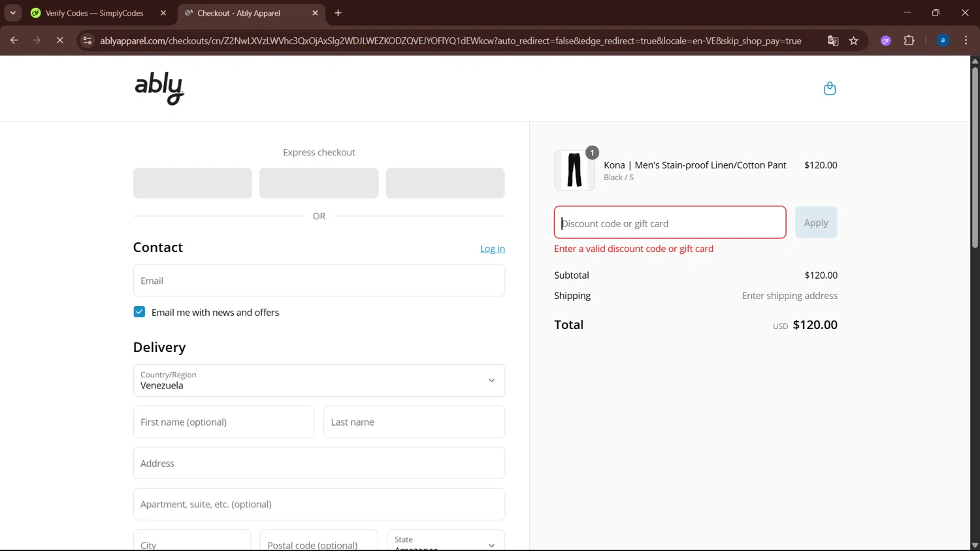The height and width of the screenshot is (551, 980).
Task: Open the Chrome profile avatar
Action: [x=943, y=40]
